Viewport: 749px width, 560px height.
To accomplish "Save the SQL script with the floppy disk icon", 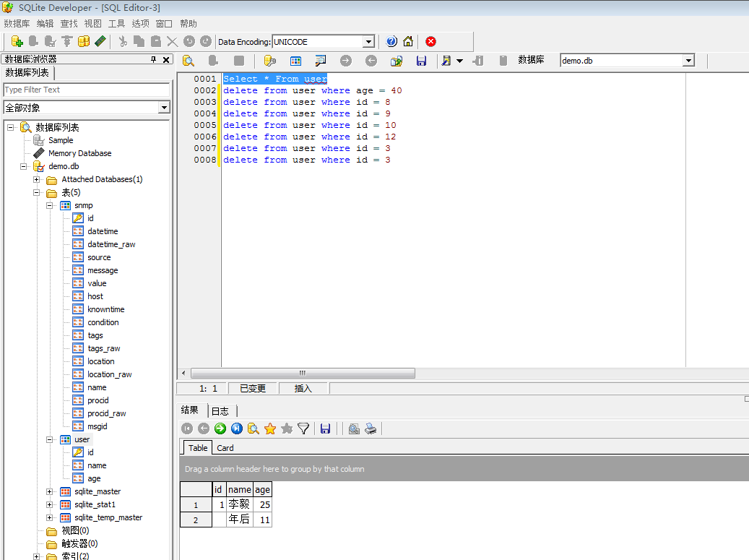I will (x=422, y=61).
